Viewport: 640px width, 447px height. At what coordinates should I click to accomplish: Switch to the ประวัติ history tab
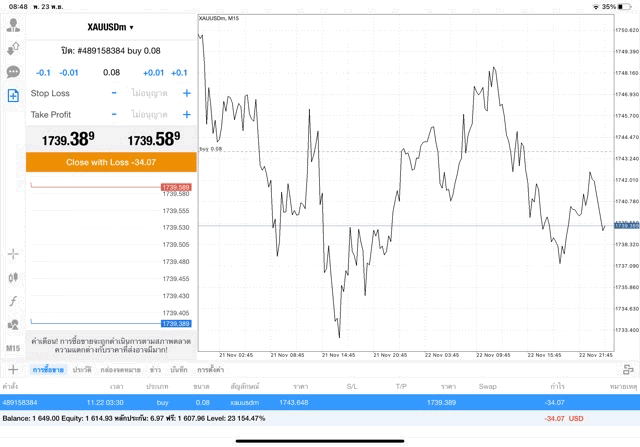click(80, 370)
